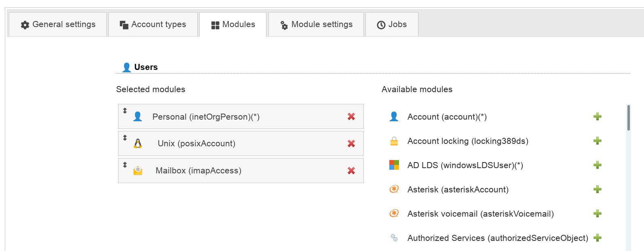
Task: Open the General settings tab
Action: 58,25
